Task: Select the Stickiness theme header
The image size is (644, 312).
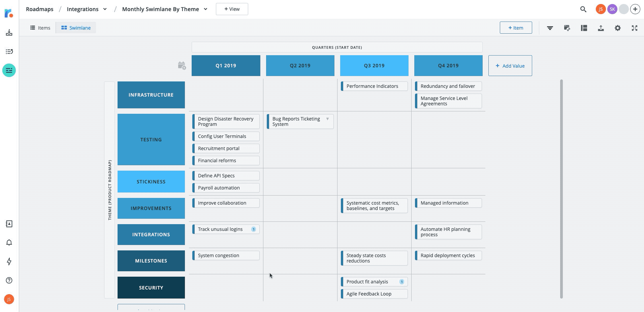Action: click(151, 182)
